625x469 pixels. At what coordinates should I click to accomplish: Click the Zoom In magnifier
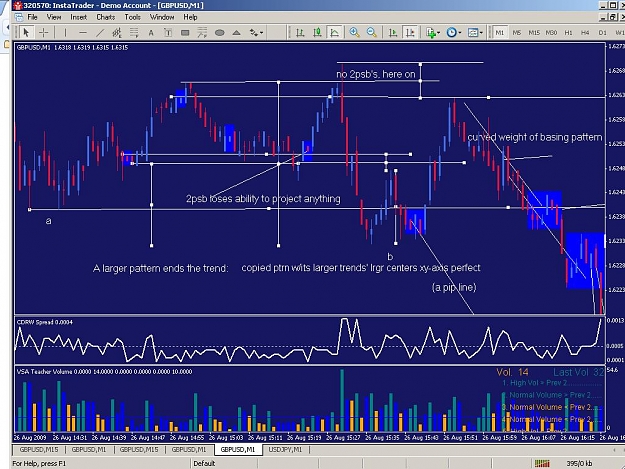click(x=354, y=33)
